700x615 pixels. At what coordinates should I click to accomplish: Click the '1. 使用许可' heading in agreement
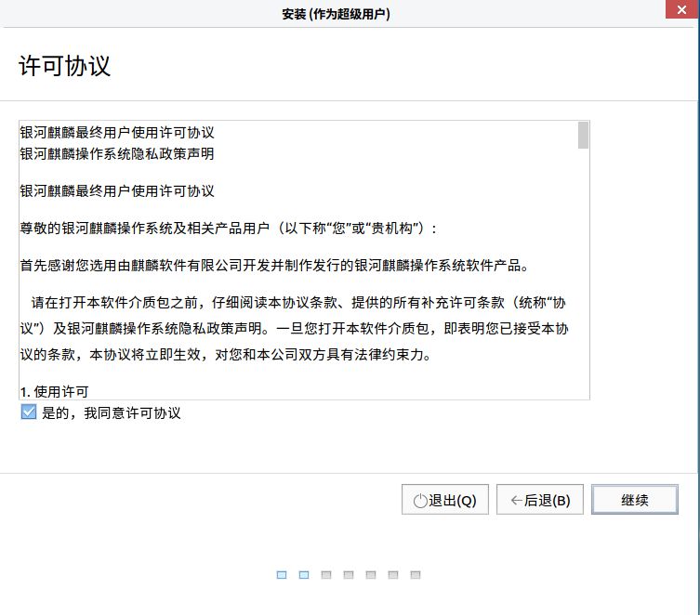coord(54,391)
